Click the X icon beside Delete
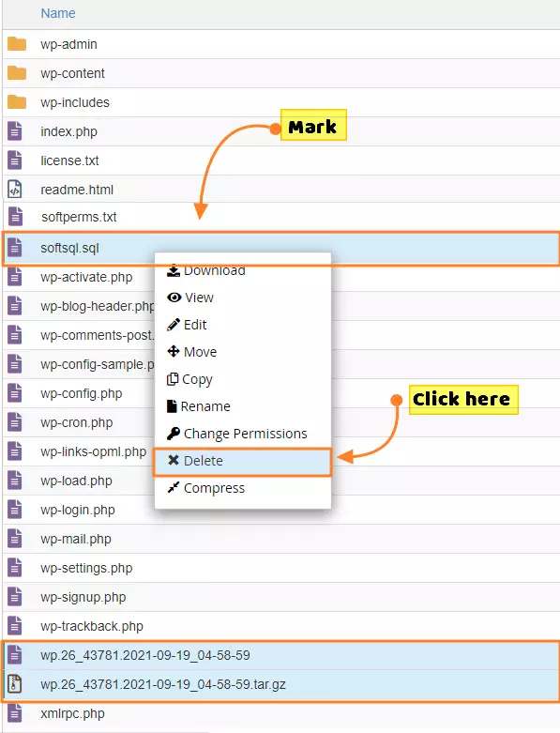This screenshot has height=733, width=560. coord(174,460)
